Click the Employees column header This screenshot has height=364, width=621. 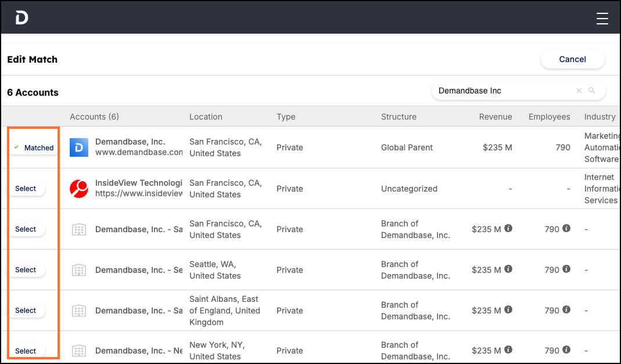pos(550,117)
